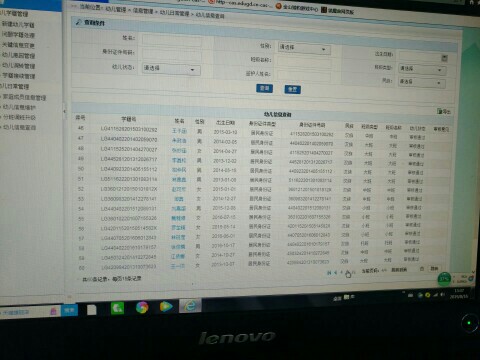Expand the child status dropdown
The image size is (480, 360).
pyautogui.click(x=171, y=69)
